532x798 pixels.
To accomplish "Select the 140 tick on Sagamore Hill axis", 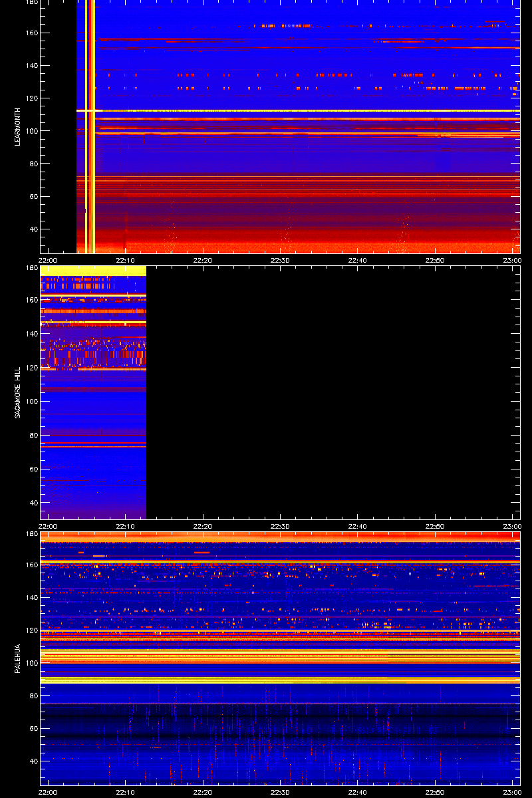I will coord(31,334).
